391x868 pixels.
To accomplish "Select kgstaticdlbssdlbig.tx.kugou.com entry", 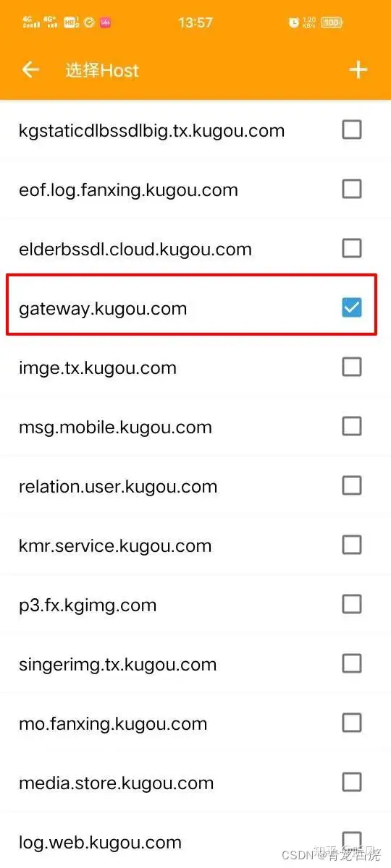I will coord(195,130).
